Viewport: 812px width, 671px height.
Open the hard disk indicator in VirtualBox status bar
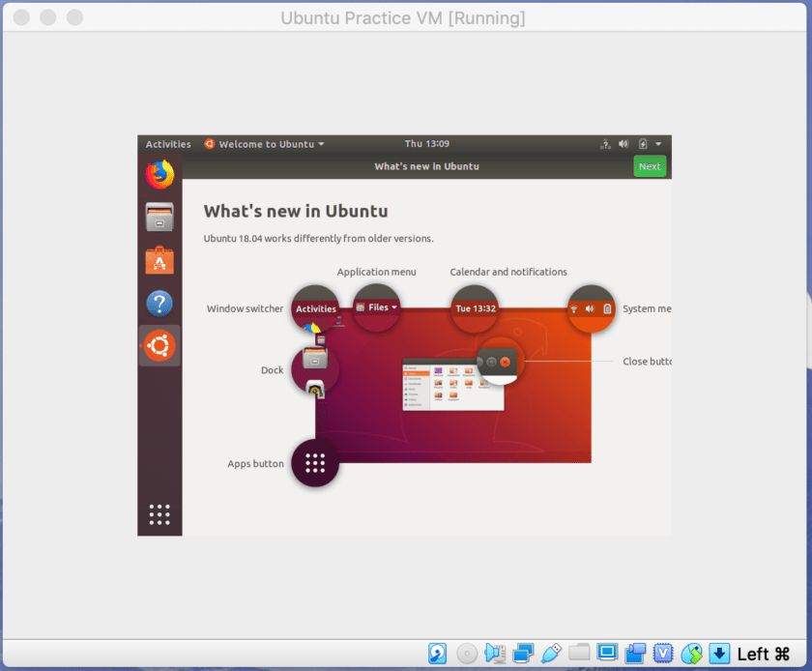(x=438, y=654)
